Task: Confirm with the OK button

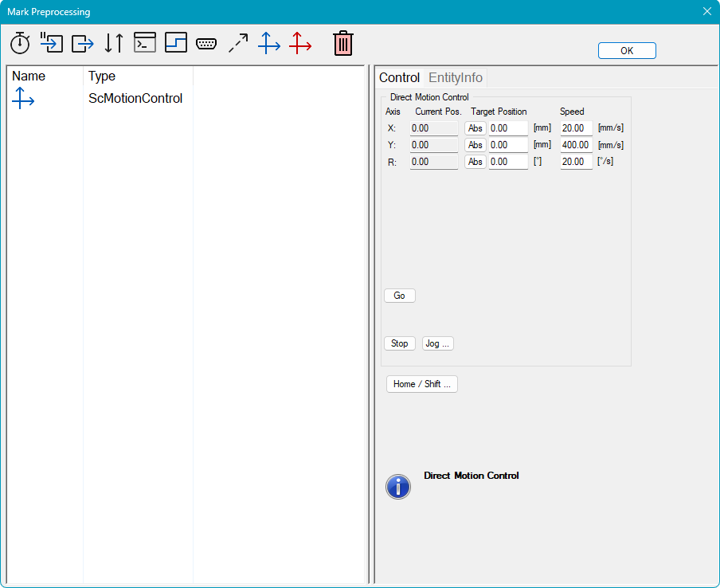Action: click(627, 50)
